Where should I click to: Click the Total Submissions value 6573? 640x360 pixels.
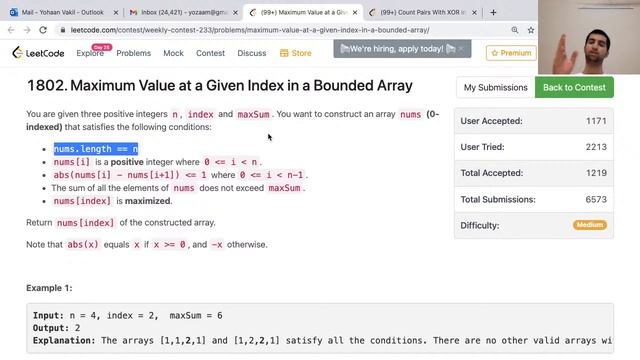596,200
